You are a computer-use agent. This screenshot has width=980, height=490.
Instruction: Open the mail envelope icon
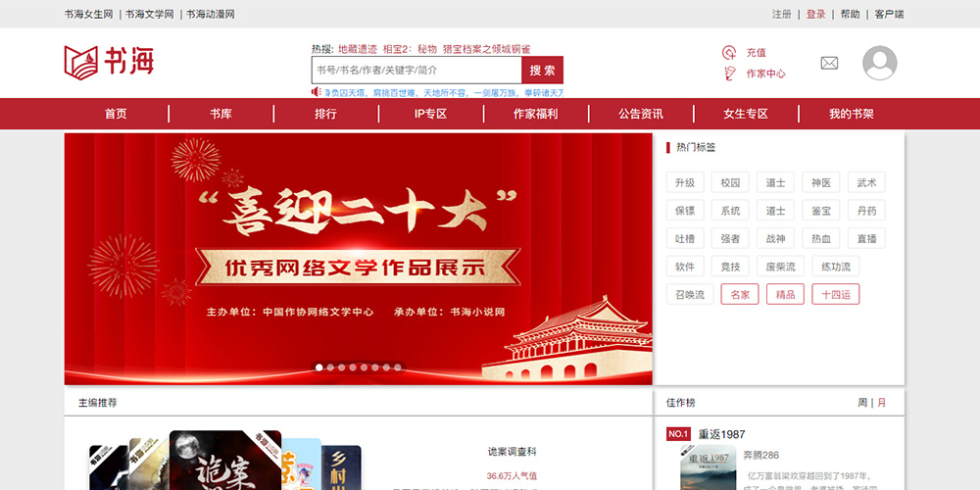coord(829,63)
